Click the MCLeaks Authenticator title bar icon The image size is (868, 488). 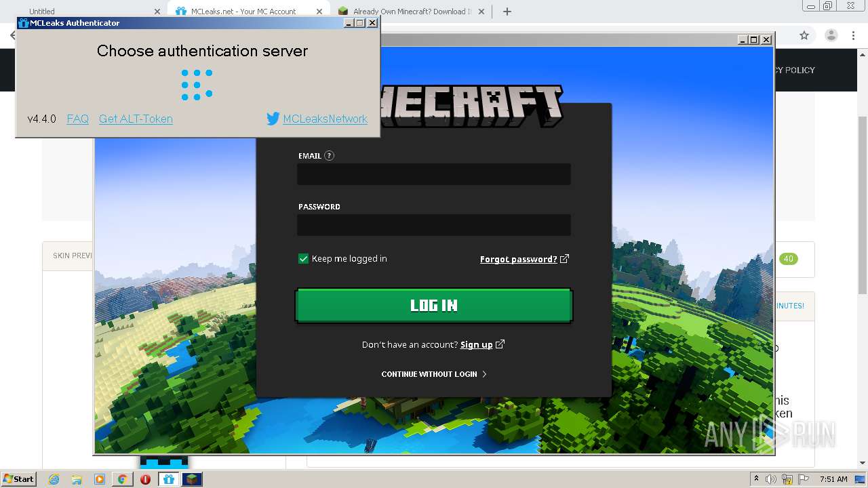point(23,23)
